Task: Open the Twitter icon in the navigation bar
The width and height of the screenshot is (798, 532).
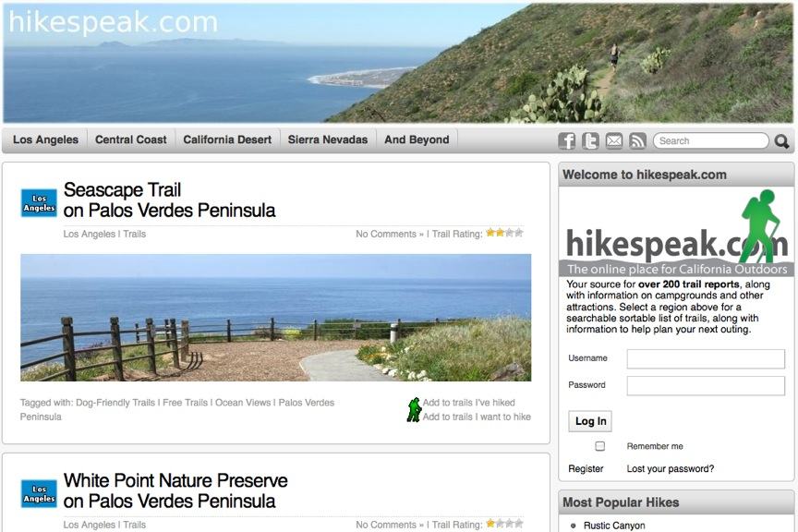Action: [590, 140]
